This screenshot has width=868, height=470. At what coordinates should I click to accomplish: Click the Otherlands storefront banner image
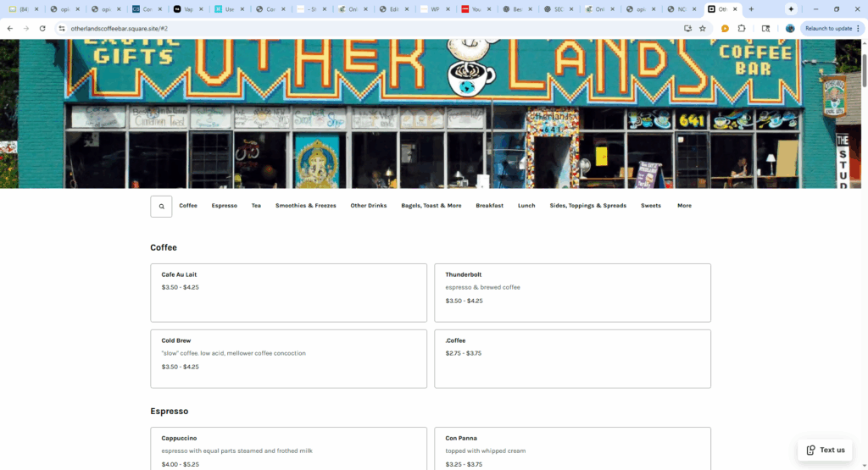click(431, 113)
